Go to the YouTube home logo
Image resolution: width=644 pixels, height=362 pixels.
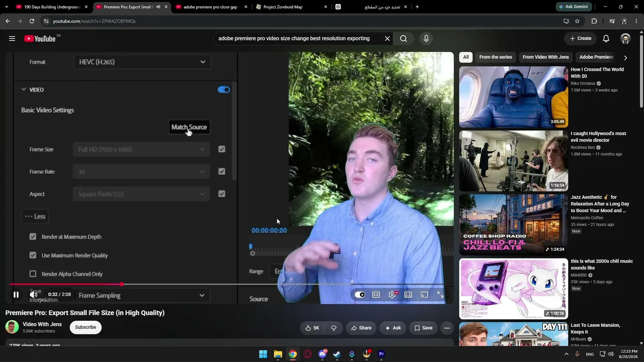pyautogui.click(x=40, y=39)
